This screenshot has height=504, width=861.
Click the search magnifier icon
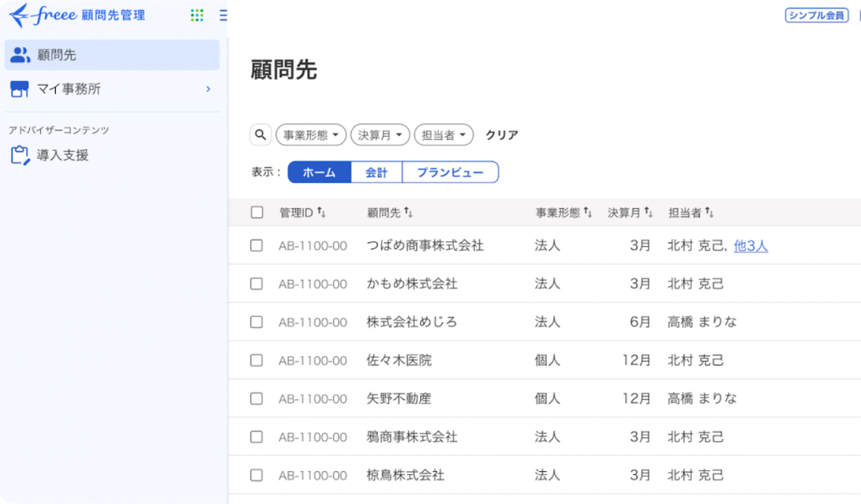(261, 135)
